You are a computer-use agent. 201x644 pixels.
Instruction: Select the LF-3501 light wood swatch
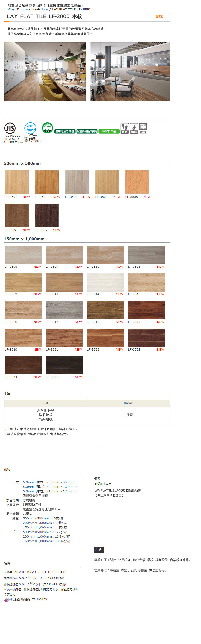point(16,182)
